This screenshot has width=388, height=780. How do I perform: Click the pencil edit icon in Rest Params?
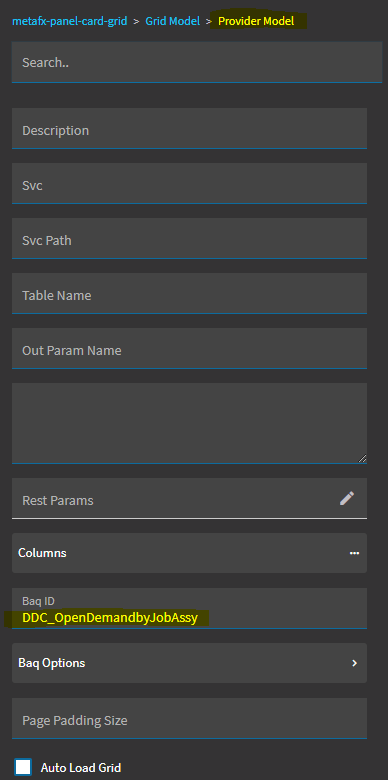tap(347, 498)
